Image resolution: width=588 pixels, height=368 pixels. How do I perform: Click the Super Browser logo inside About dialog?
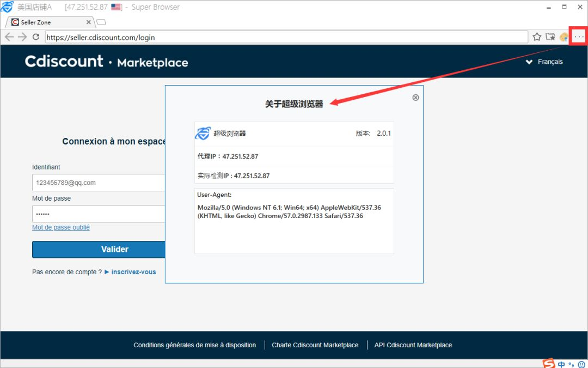point(203,134)
